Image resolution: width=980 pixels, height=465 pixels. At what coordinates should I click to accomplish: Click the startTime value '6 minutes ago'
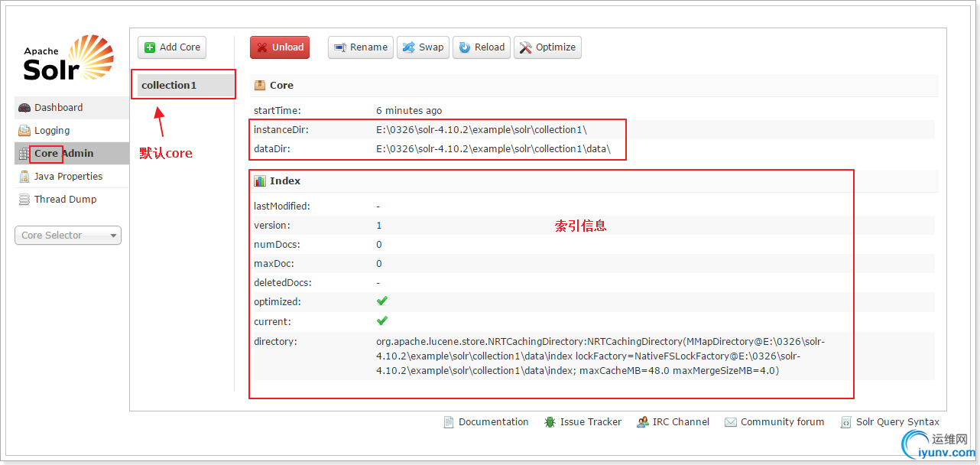point(409,111)
